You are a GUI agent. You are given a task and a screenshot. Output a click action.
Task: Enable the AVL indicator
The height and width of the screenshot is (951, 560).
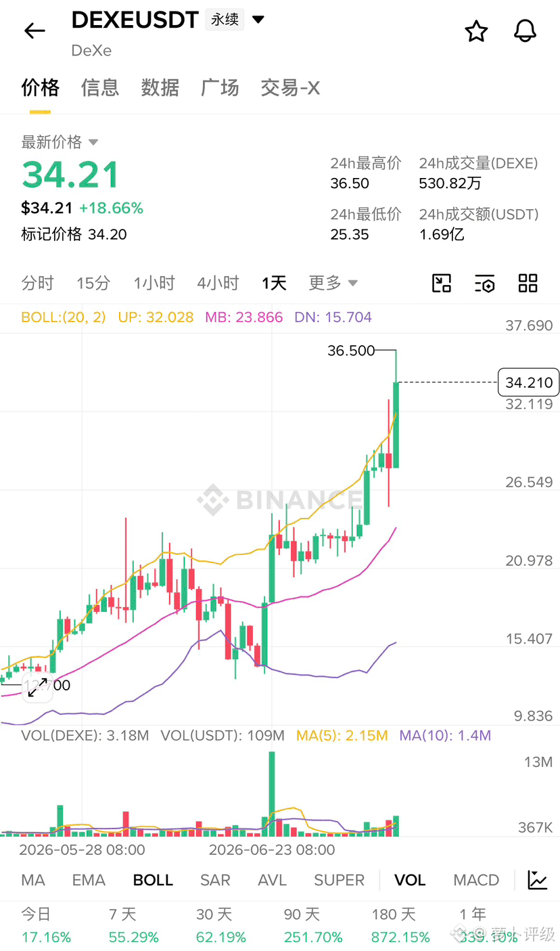272,880
